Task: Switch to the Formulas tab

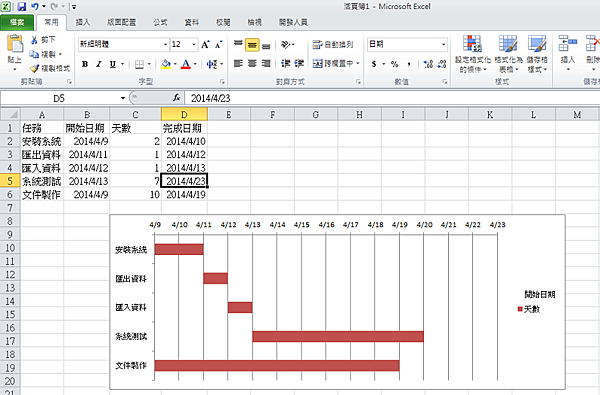Action: click(160, 22)
